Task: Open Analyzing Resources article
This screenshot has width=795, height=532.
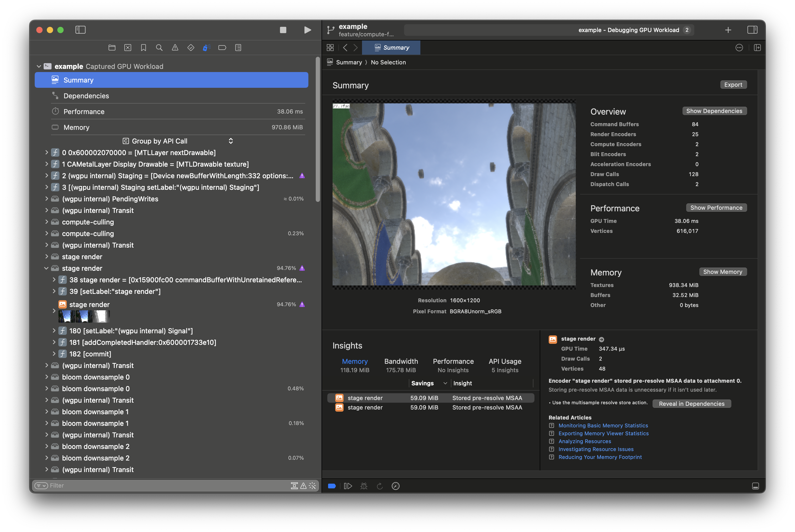Action: [x=585, y=441]
